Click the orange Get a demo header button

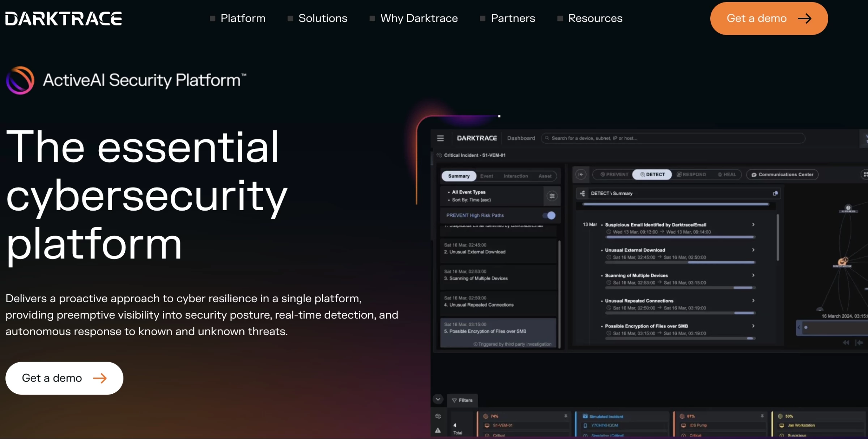click(769, 18)
